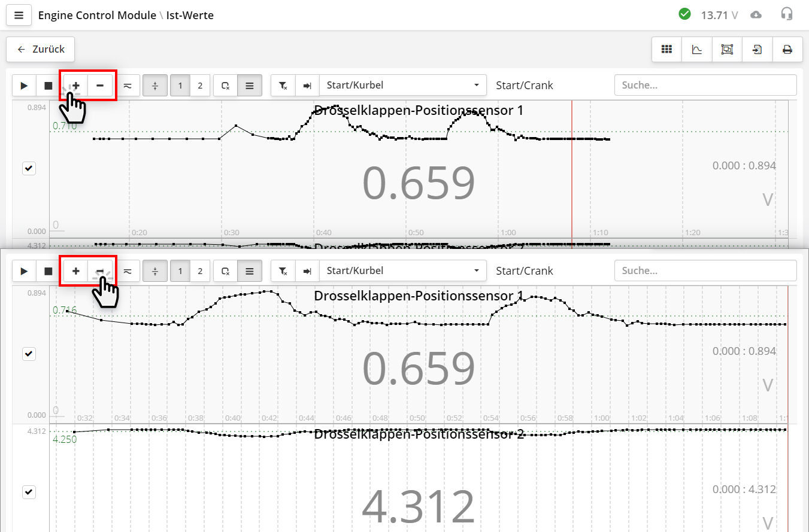The height and width of the screenshot is (532, 809).
Task: Click the upper Suche search field
Action: 705,86
